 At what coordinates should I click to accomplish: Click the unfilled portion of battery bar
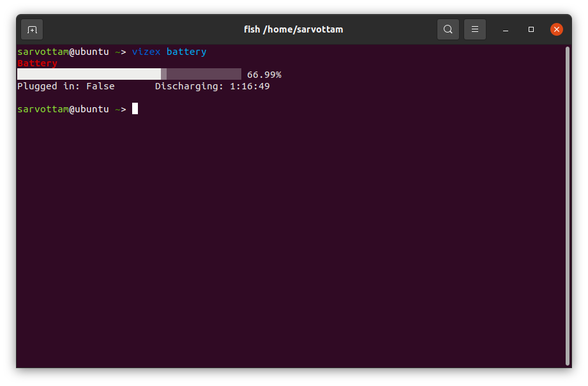(x=204, y=74)
